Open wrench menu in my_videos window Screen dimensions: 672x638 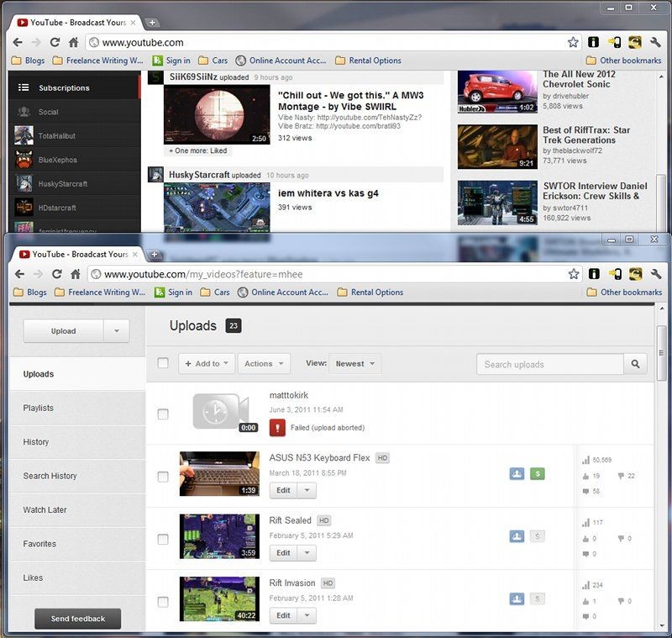pyautogui.click(x=656, y=274)
